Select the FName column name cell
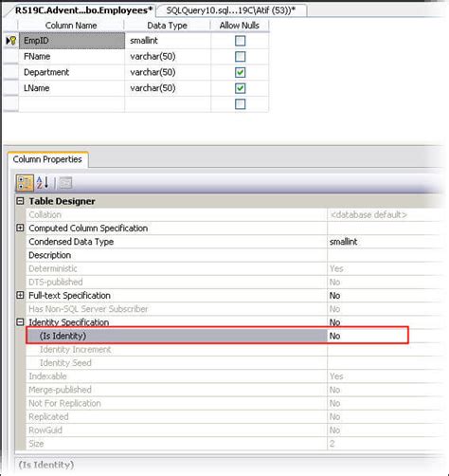The width and height of the screenshot is (449, 476). pos(72,57)
